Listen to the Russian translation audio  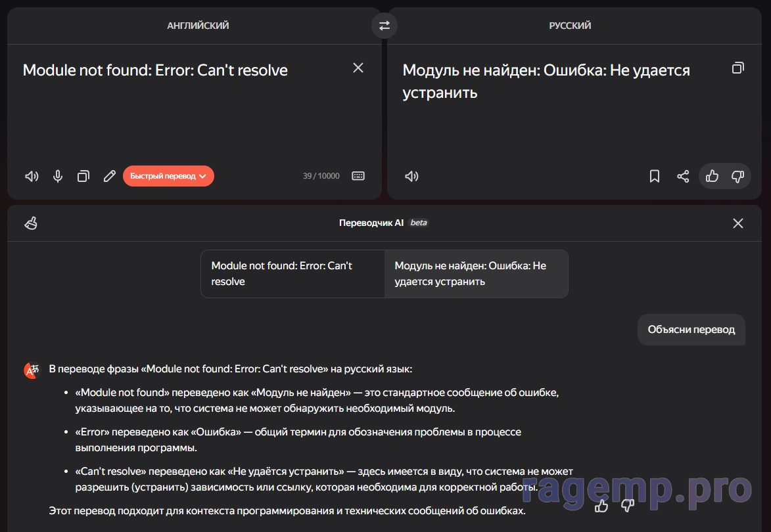click(411, 176)
